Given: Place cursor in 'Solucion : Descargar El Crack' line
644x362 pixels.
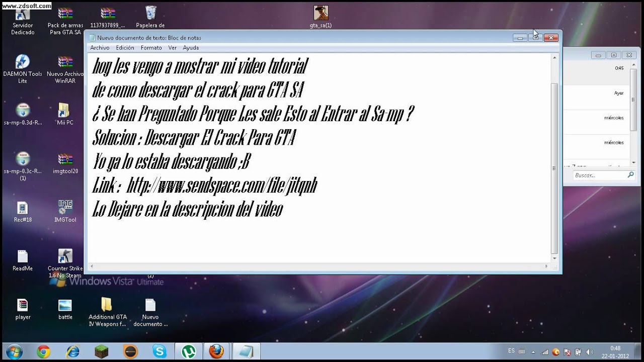Looking at the screenshot, I should (194, 137).
